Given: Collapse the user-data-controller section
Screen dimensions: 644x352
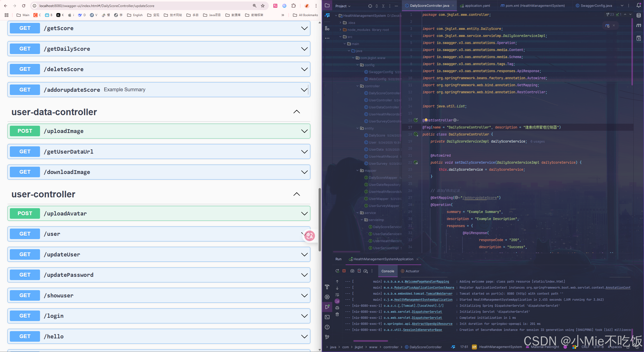Looking at the screenshot, I should [297, 112].
